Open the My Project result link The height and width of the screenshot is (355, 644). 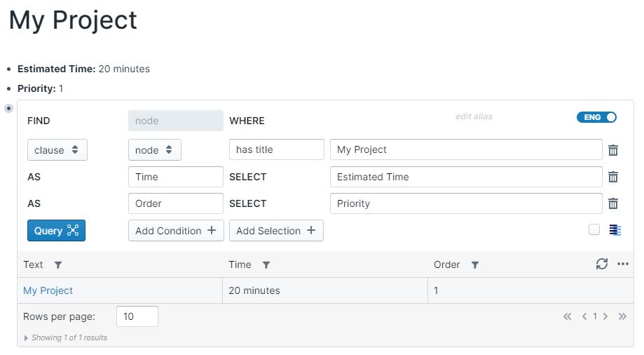tap(48, 290)
